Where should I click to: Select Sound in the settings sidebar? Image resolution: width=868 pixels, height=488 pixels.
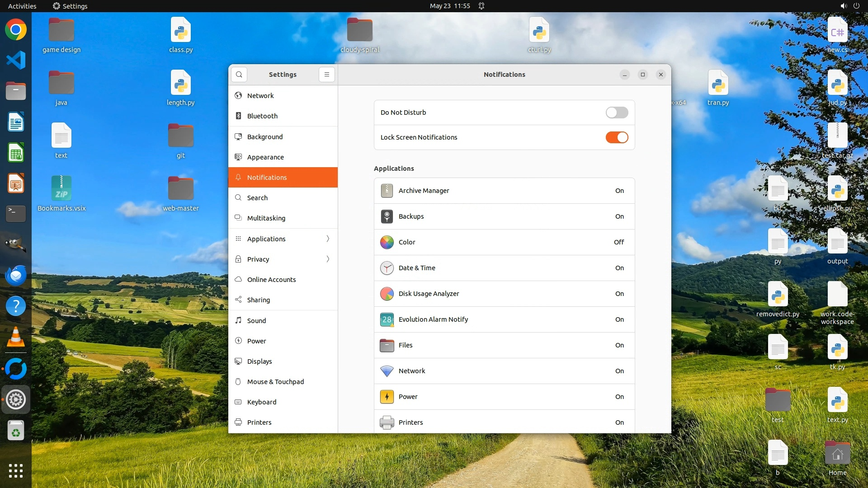[x=256, y=321]
